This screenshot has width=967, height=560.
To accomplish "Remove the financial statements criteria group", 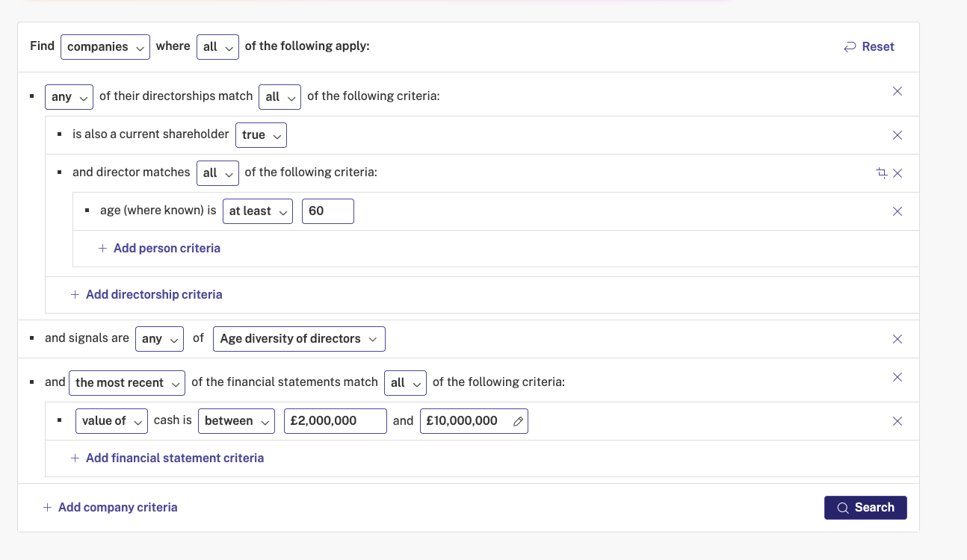I will coord(898,377).
